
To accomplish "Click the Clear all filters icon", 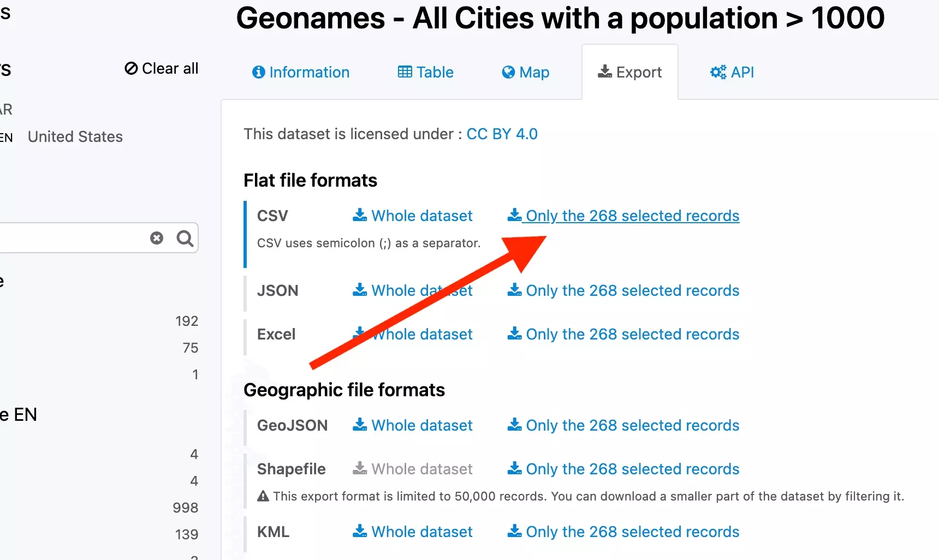I will [131, 69].
